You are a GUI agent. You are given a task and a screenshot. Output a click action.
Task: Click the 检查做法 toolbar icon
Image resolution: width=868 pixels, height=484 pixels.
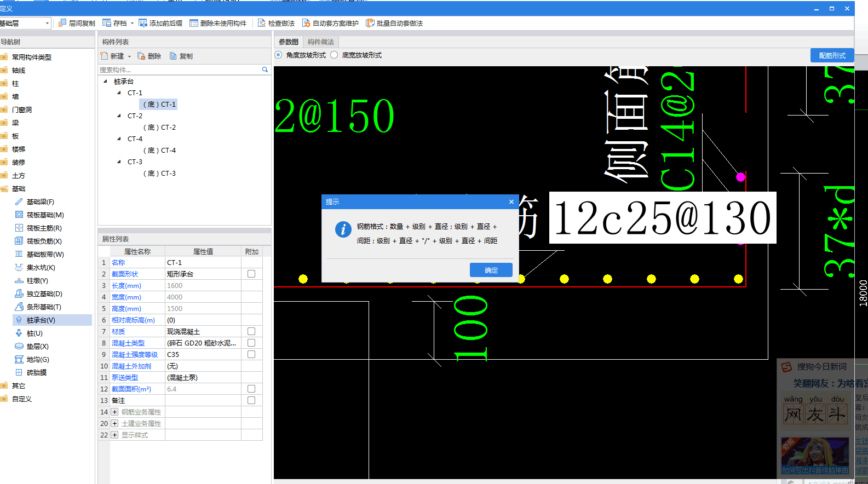(x=262, y=23)
